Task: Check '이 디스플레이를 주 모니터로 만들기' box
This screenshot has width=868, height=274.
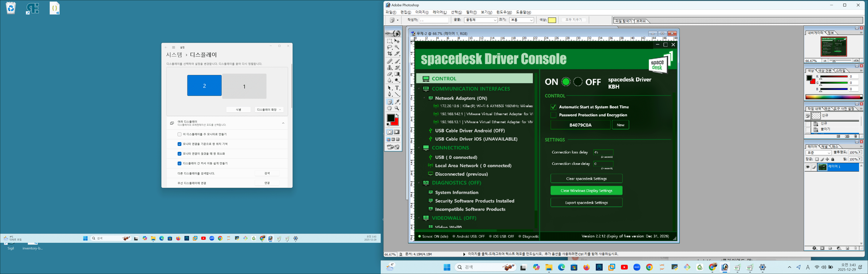Action: (179, 134)
